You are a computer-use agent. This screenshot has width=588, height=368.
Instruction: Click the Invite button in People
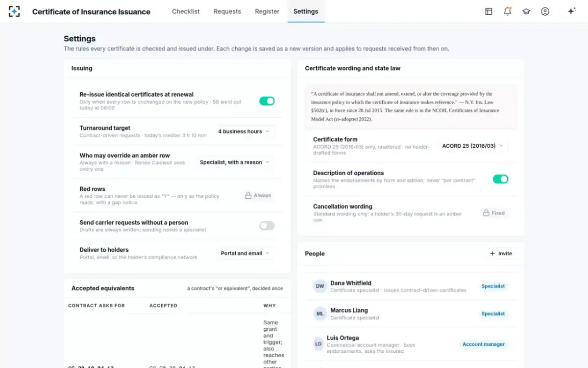[501, 254]
